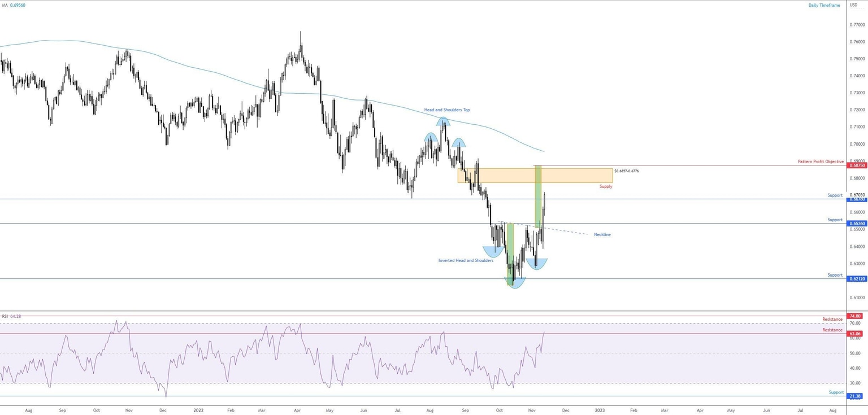Click the 0.70000 price axis label
Screen dimensions: 868x415
pos(858,144)
